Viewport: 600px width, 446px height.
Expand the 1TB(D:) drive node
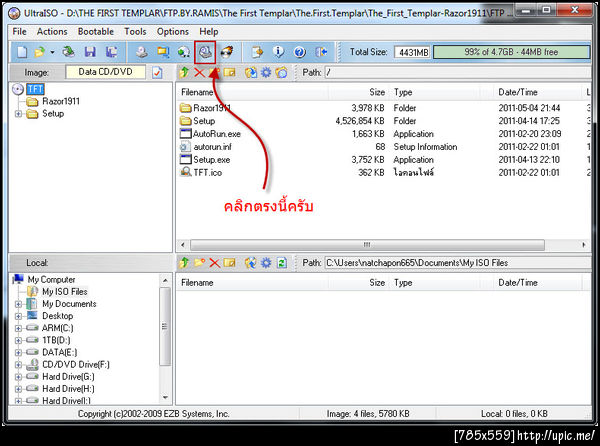[x=18, y=340]
